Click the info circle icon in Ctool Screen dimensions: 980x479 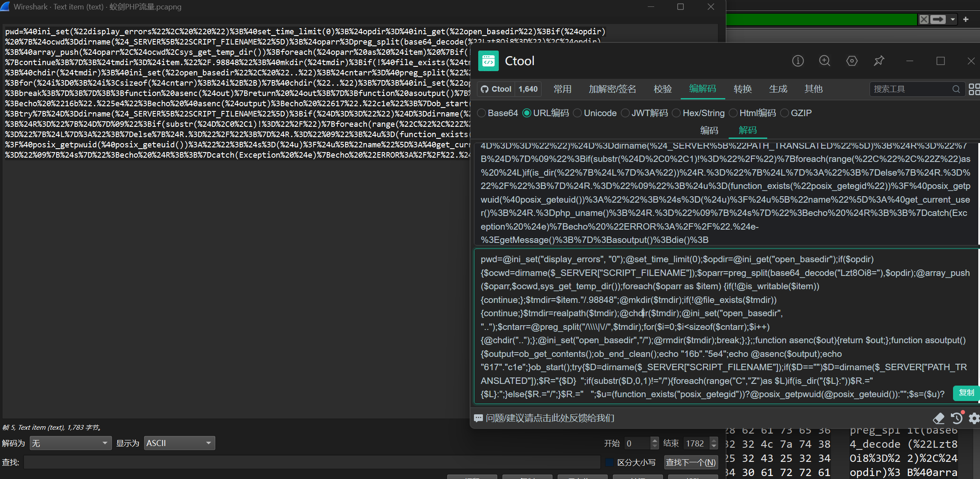798,61
